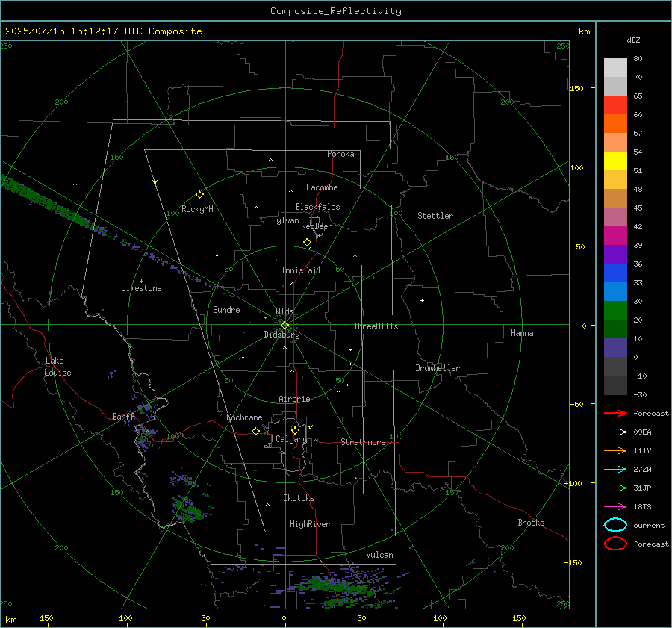This screenshot has height=628, width=672.
Task: Select the red 'forecast' ellipse legend icon
Action: (x=615, y=544)
